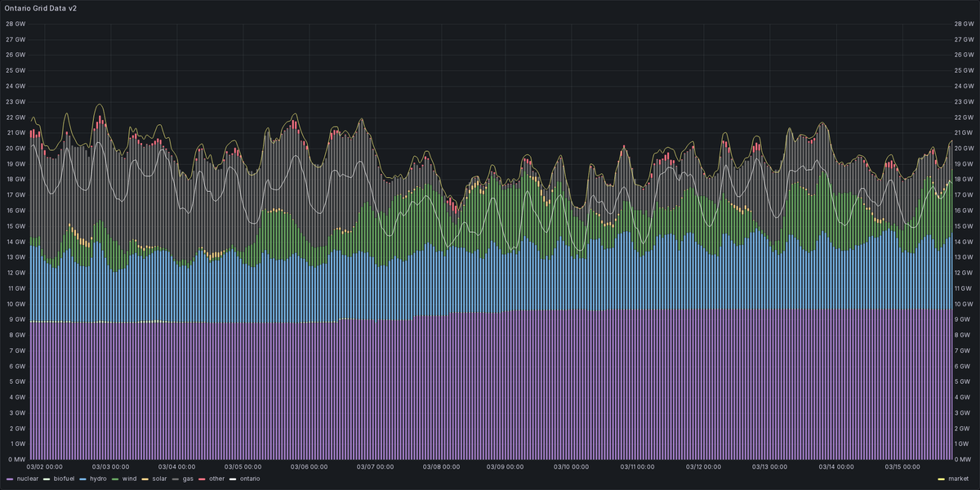Viewport: 980px width, 490px height.
Task: Click the solar legend label
Action: point(159,479)
